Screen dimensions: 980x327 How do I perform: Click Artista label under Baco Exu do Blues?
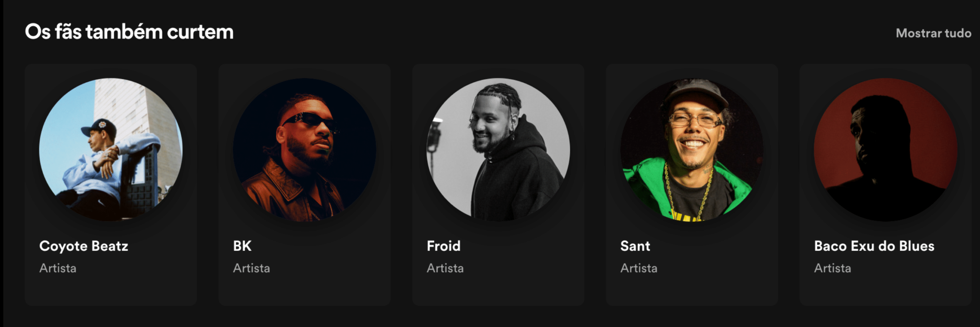833,268
